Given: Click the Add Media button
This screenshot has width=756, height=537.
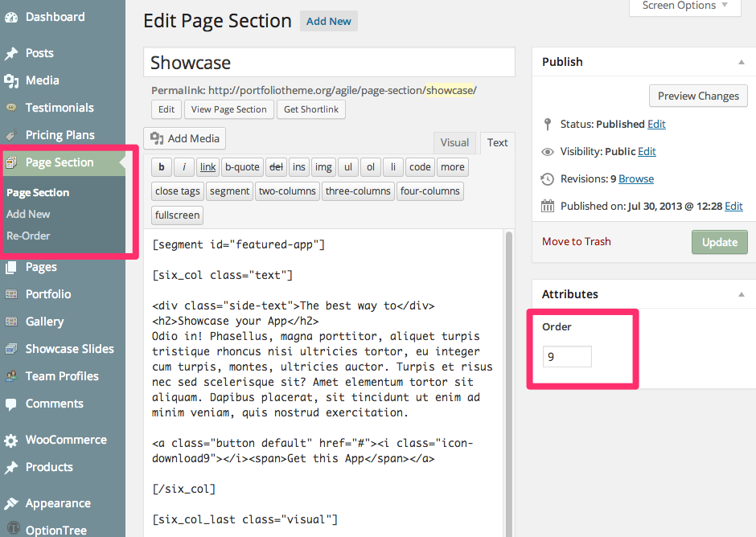Looking at the screenshot, I should click(184, 137).
